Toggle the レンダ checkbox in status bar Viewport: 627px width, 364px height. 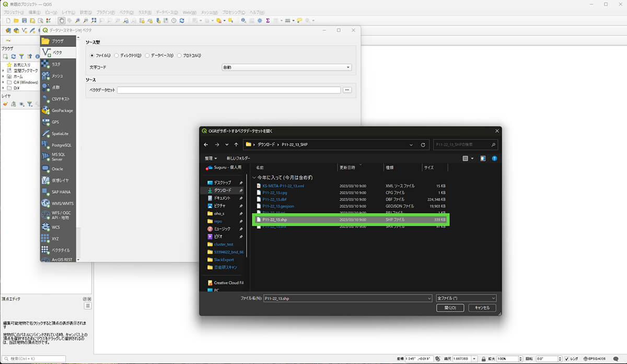click(x=567, y=359)
